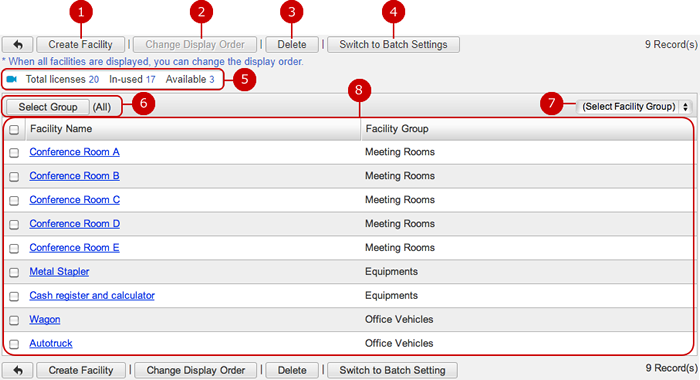This screenshot has height=380, width=700.
Task: Check the box for Conference Room E
Action: coord(14,248)
